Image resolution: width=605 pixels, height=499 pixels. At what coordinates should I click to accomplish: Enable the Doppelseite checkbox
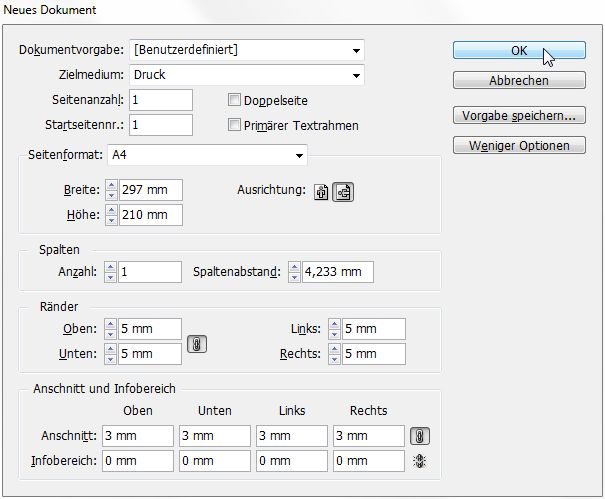pos(235,100)
